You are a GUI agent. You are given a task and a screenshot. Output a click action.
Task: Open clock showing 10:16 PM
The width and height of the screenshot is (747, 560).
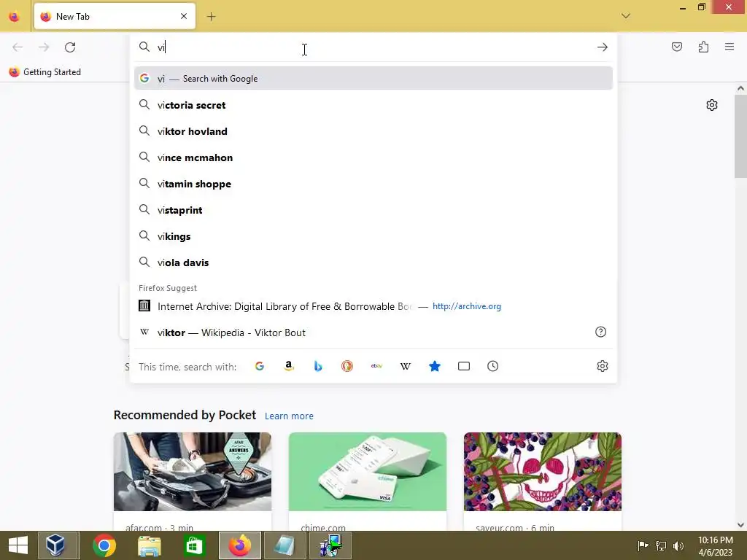[x=715, y=546]
